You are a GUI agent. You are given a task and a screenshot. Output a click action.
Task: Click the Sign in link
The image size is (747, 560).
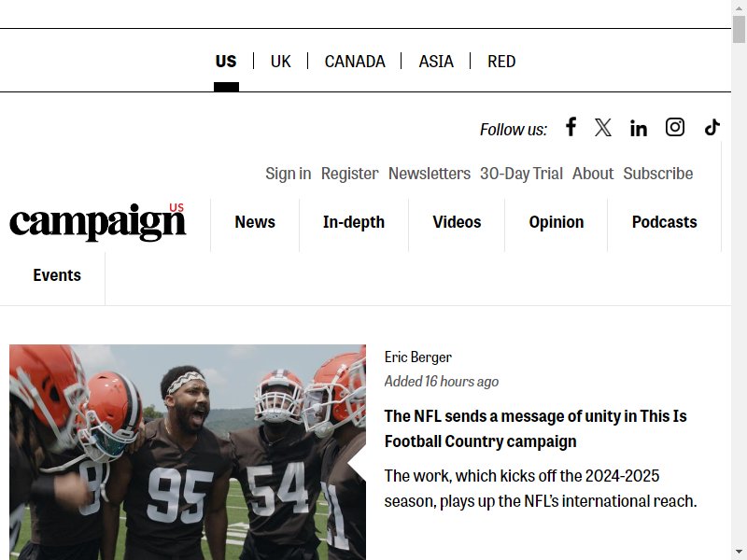(289, 174)
